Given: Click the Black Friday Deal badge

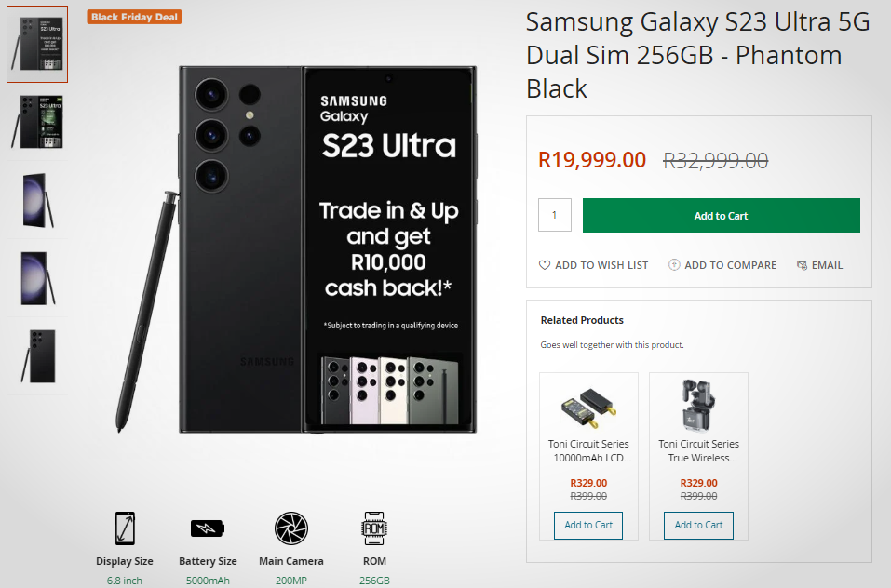Looking at the screenshot, I should [135, 17].
